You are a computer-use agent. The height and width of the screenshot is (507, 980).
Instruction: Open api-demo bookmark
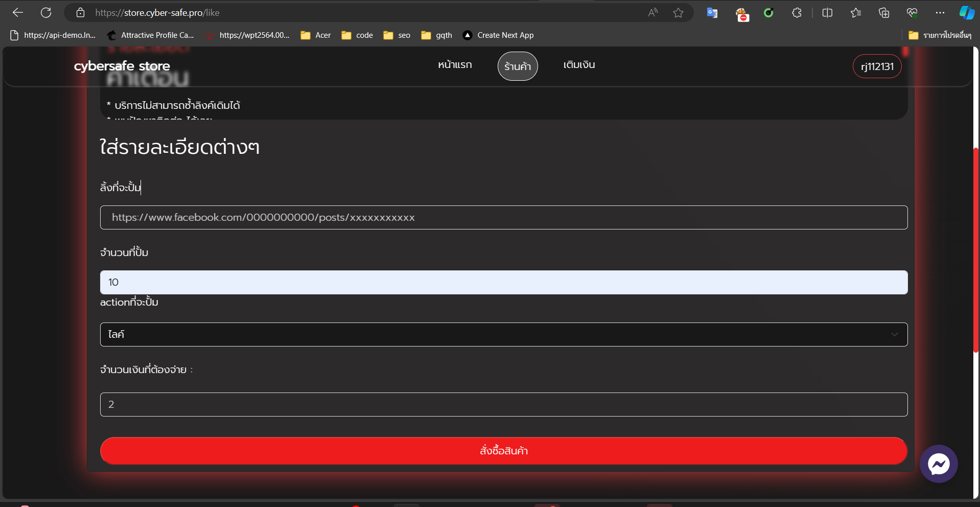pos(53,35)
